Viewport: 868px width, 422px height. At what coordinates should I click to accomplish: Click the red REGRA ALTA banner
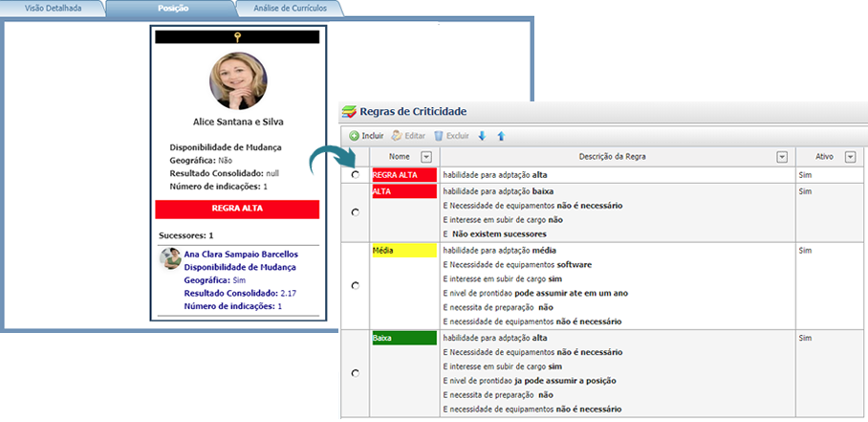[237, 208]
